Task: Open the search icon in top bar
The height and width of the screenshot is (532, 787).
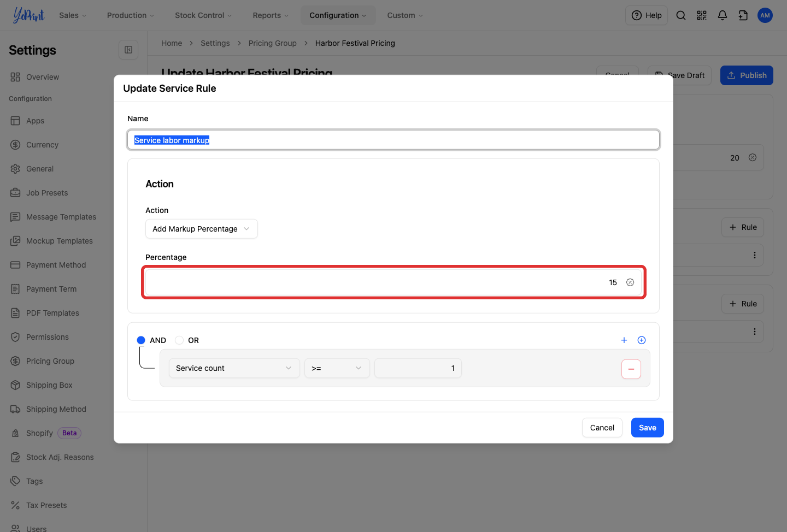Action: point(681,15)
